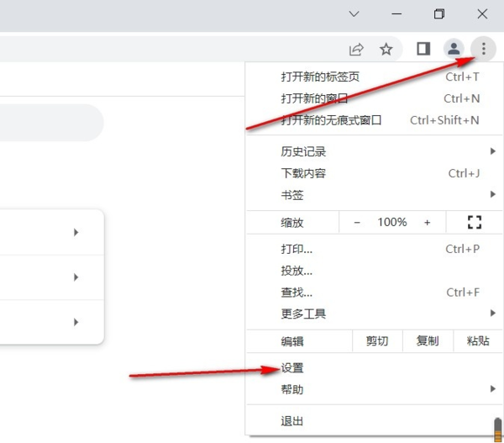Image resolution: width=504 pixels, height=443 pixels.
Task: Click the 剪切 button
Action: [377, 341]
